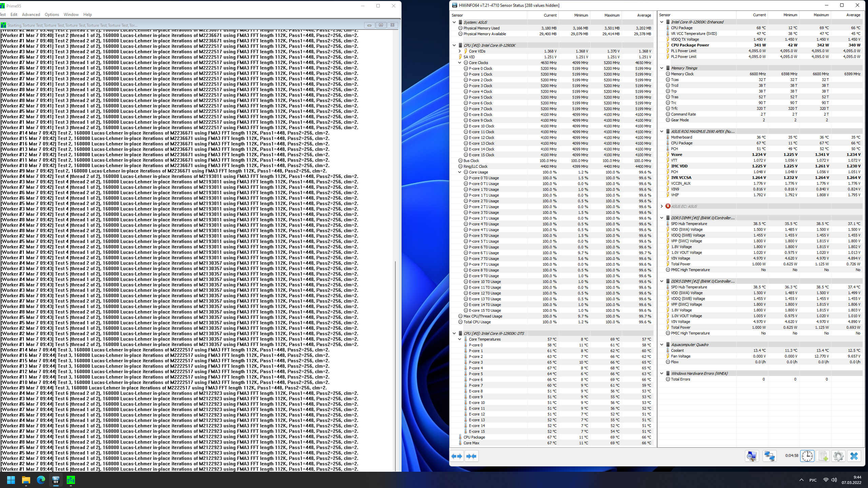The image size is (868, 488).
Task: Open HWiNFO sensor settings gear
Action: pos(838,456)
